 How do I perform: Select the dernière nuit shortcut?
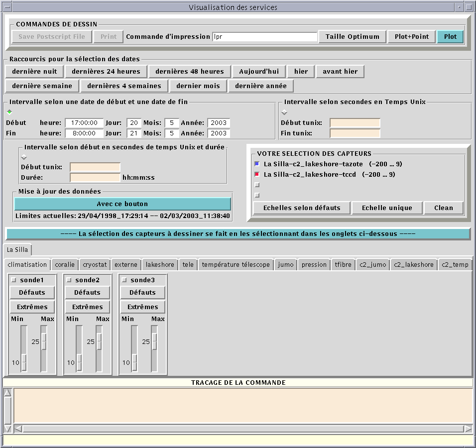pos(34,71)
